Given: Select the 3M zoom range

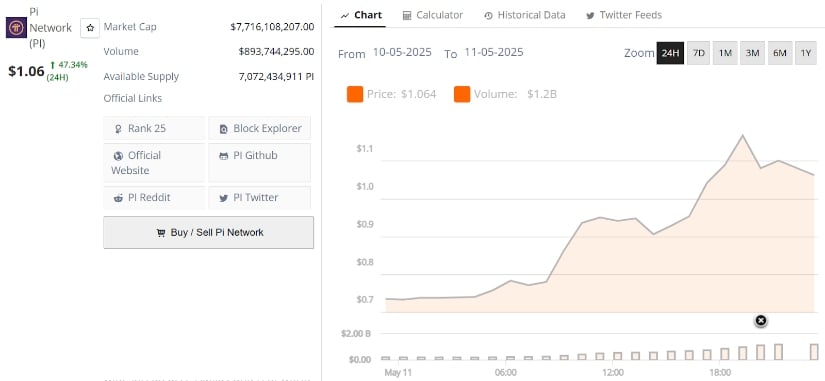Looking at the screenshot, I should pos(752,53).
